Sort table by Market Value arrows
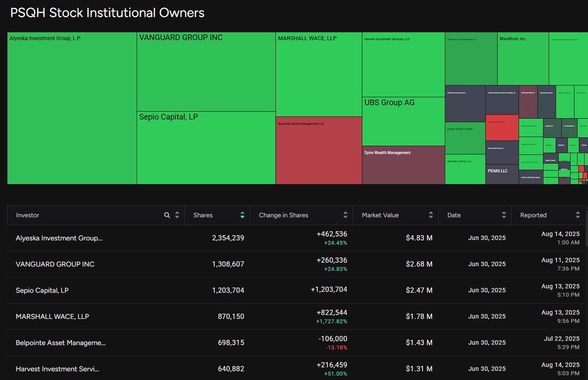This screenshot has width=588, height=380. tap(431, 215)
